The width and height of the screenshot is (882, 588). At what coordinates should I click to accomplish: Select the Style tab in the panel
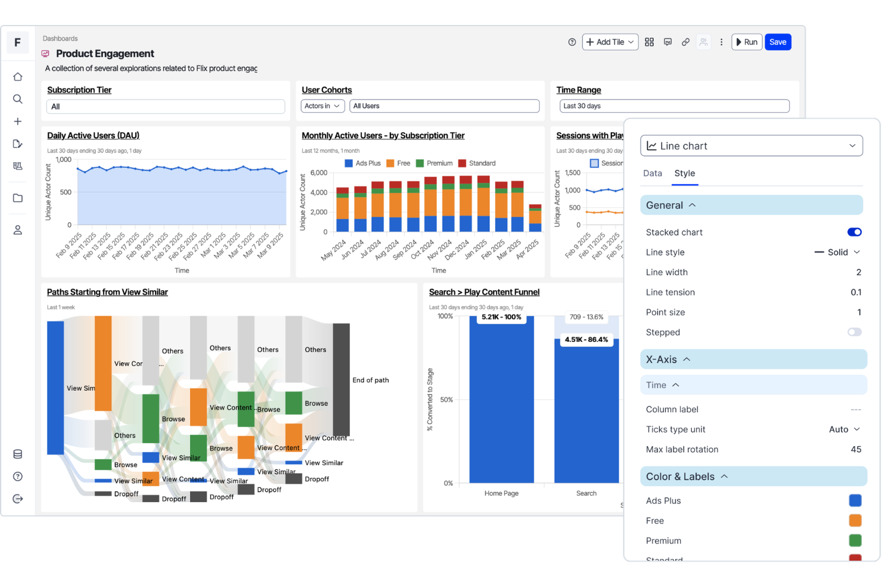click(x=685, y=173)
